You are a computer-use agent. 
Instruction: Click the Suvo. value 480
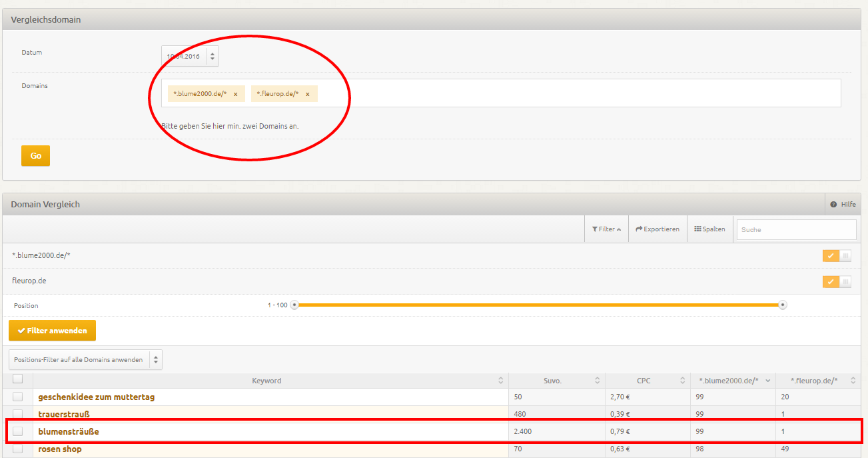point(520,414)
